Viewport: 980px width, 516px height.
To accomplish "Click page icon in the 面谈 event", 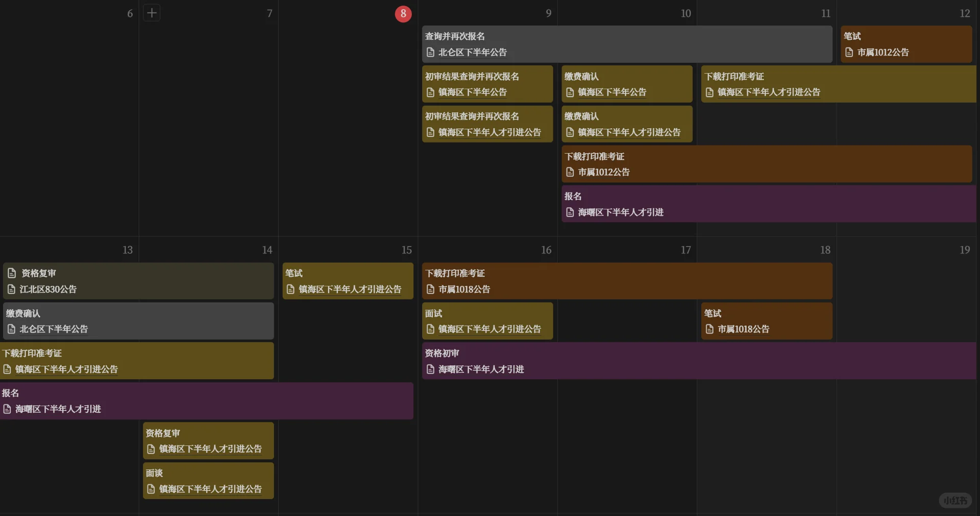I will (x=151, y=489).
